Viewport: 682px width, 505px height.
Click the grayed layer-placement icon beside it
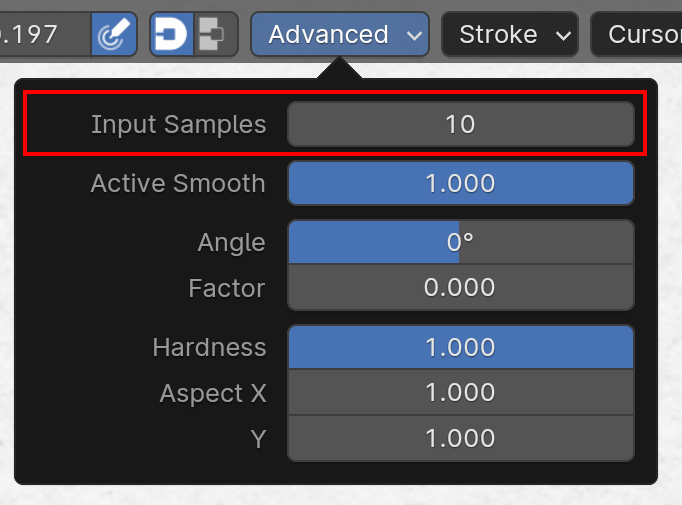pyautogui.click(x=214, y=35)
